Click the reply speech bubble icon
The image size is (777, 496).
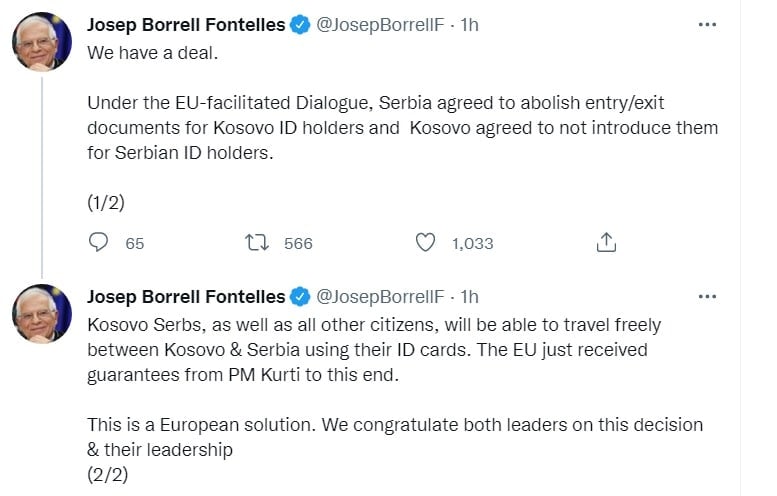(98, 242)
